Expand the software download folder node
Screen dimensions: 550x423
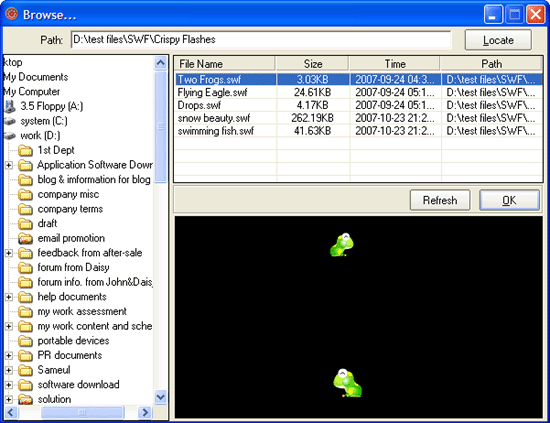tap(9, 385)
